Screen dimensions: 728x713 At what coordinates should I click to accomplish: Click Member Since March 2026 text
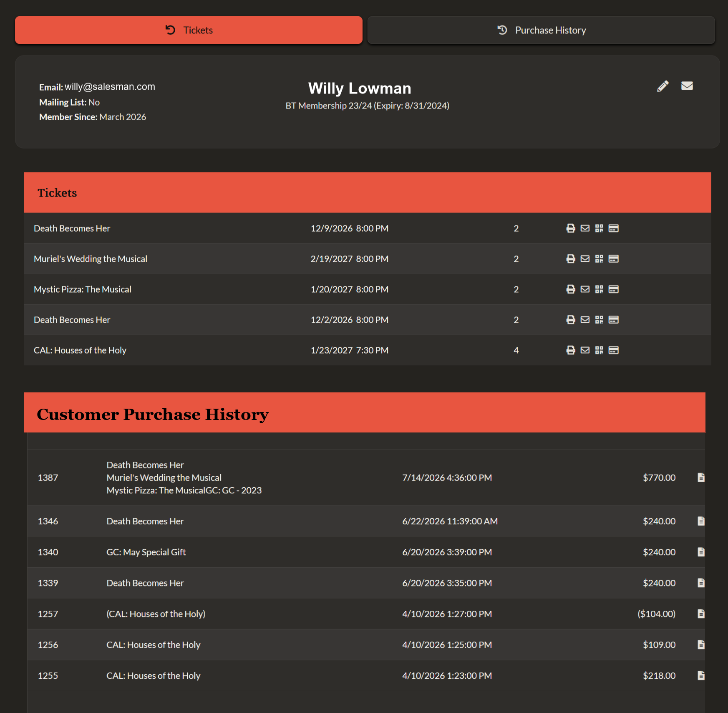[x=93, y=117]
